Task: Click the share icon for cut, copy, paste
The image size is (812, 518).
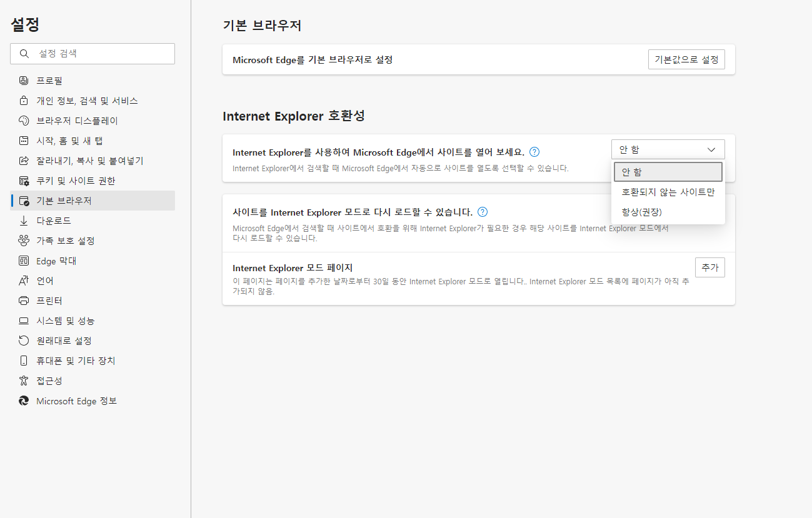Action: tap(24, 161)
